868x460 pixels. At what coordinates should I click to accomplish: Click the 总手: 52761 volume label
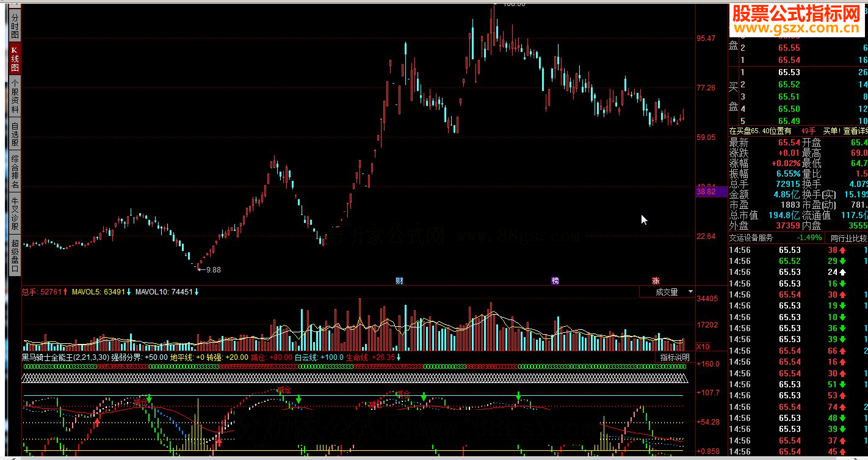coord(42,292)
